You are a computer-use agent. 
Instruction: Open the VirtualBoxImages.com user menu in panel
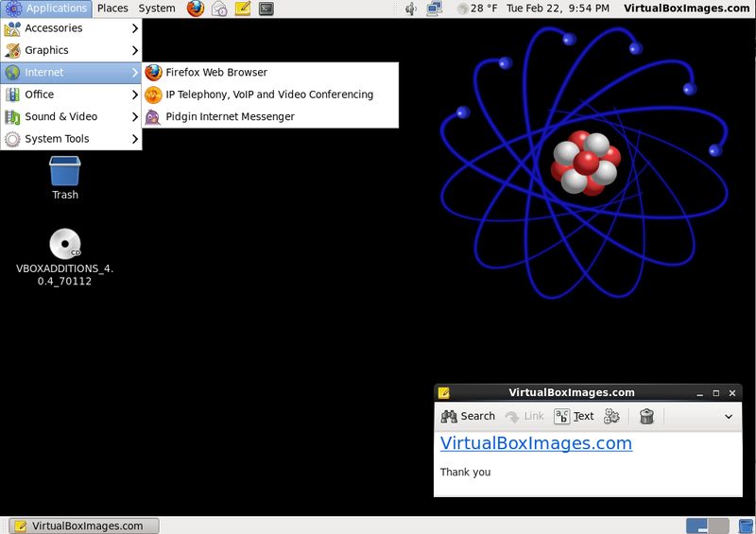686,9
